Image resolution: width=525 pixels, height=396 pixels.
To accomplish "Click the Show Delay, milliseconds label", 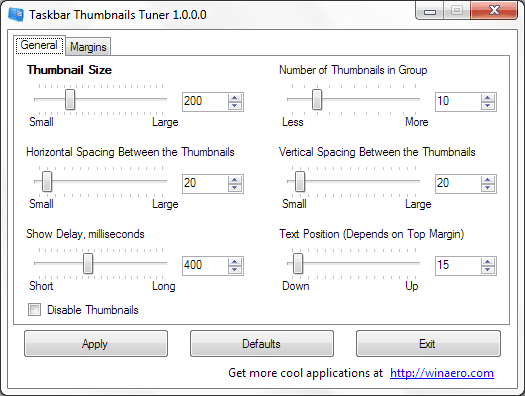I will point(85,234).
